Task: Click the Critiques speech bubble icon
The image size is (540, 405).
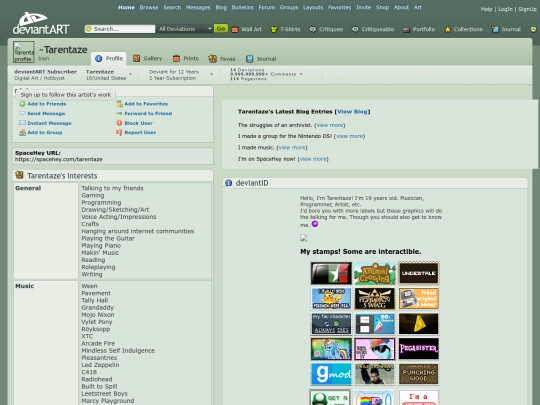Action: pyautogui.click(x=313, y=29)
